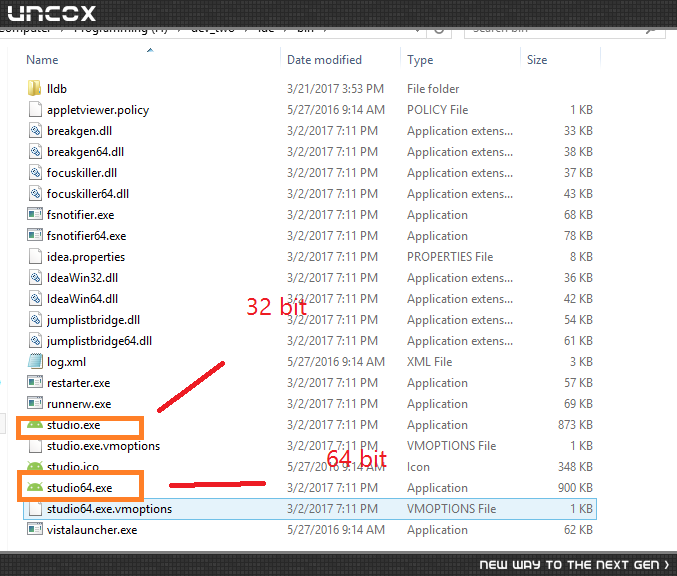Select the file name vistalauncher.exe
677x576 pixels.
click(x=92, y=530)
